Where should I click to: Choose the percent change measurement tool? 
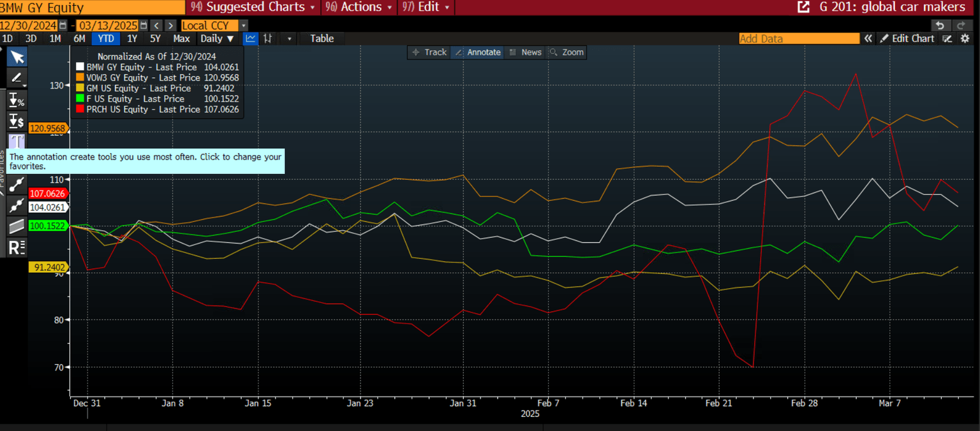pyautogui.click(x=17, y=99)
